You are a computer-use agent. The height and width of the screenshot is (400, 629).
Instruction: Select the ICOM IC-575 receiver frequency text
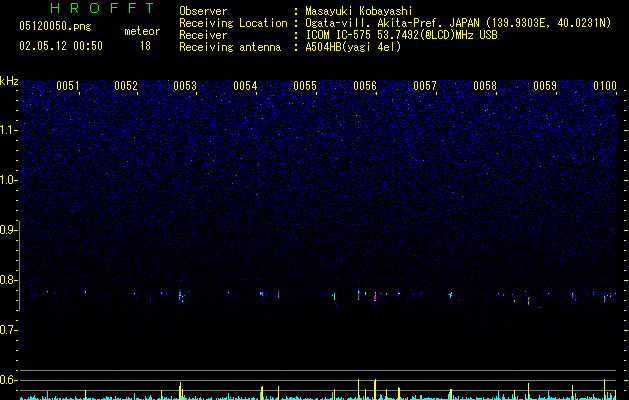tap(401, 35)
